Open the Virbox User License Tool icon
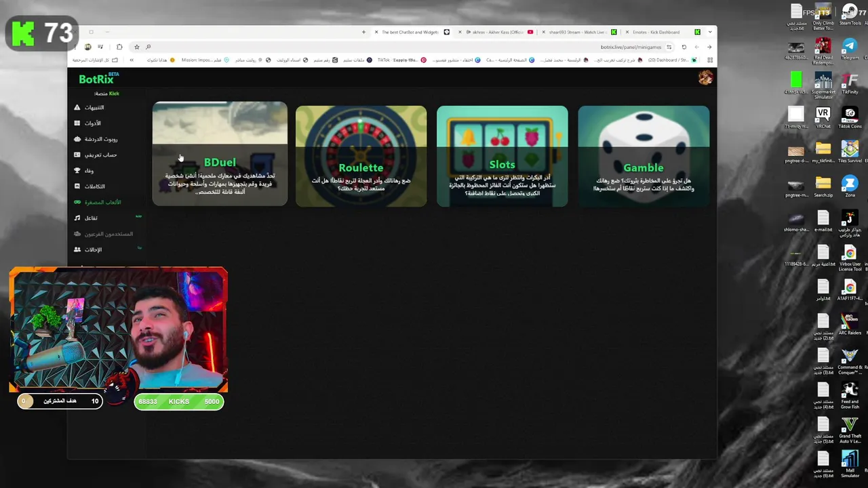The image size is (868, 488). click(x=850, y=258)
